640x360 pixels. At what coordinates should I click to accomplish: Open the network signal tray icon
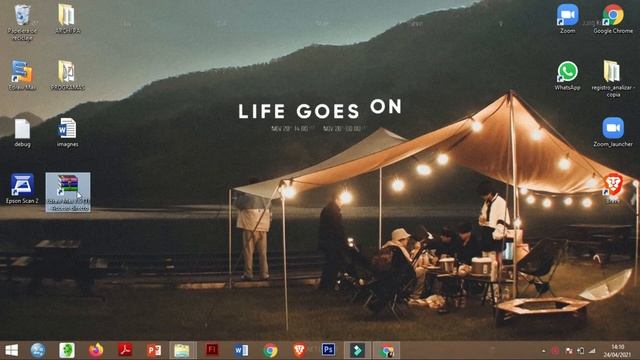pyautogui.click(x=593, y=351)
